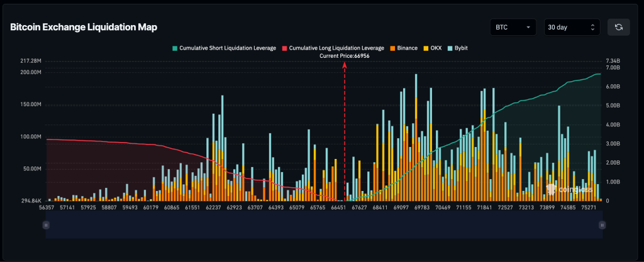Click the right range slider handle
This screenshot has height=262, width=644.
[x=602, y=224]
